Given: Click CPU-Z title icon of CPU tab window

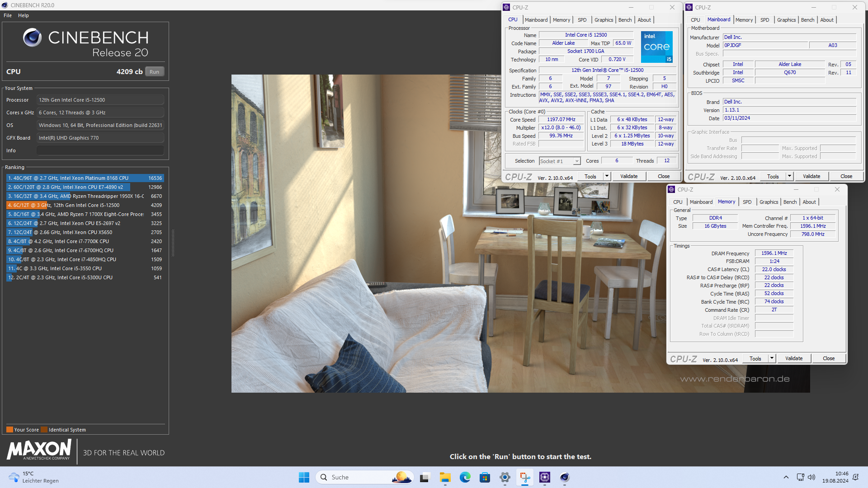Looking at the screenshot, I should click(506, 7).
